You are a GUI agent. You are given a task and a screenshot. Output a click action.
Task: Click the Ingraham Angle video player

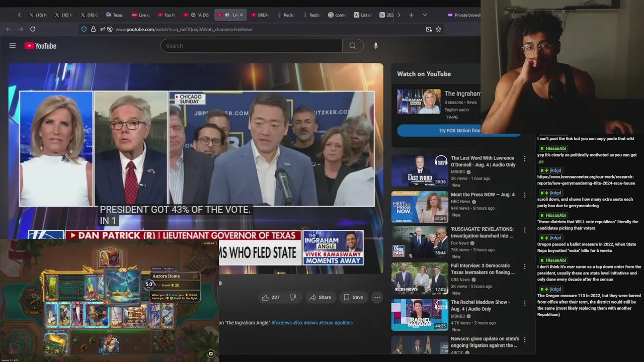196,168
